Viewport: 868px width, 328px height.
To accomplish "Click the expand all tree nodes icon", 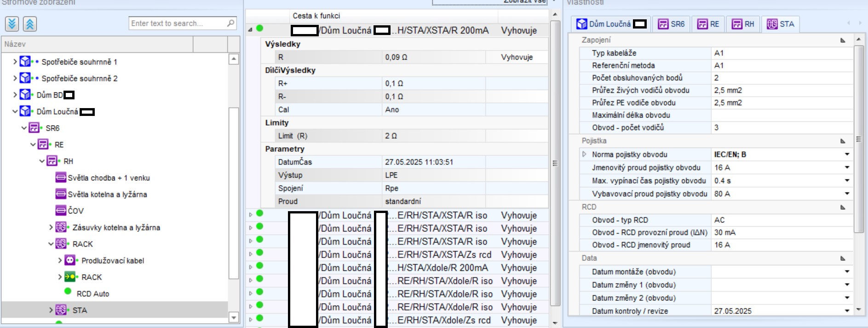I will tap(12, 23).
